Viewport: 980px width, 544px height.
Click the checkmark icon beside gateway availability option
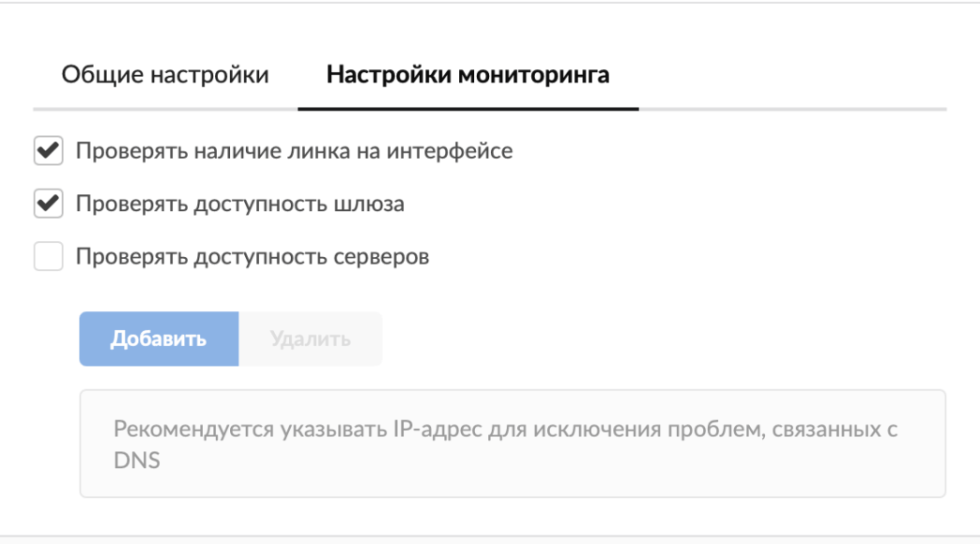pos(48,204)
